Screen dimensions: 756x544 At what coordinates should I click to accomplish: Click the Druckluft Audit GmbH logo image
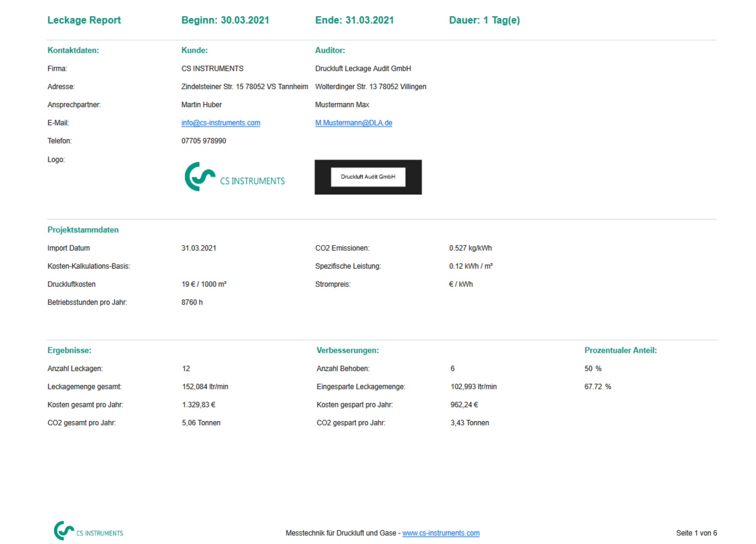click(367, 177)
